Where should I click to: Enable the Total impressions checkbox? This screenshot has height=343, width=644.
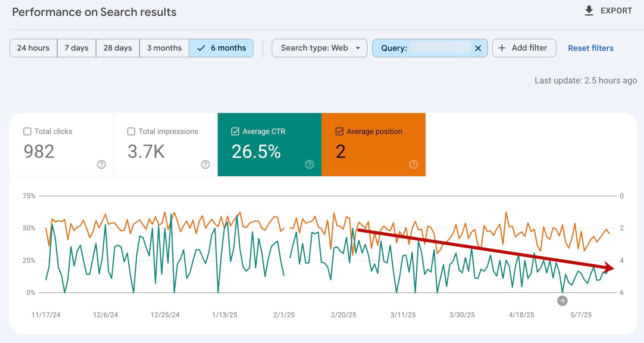coord(131,131)
